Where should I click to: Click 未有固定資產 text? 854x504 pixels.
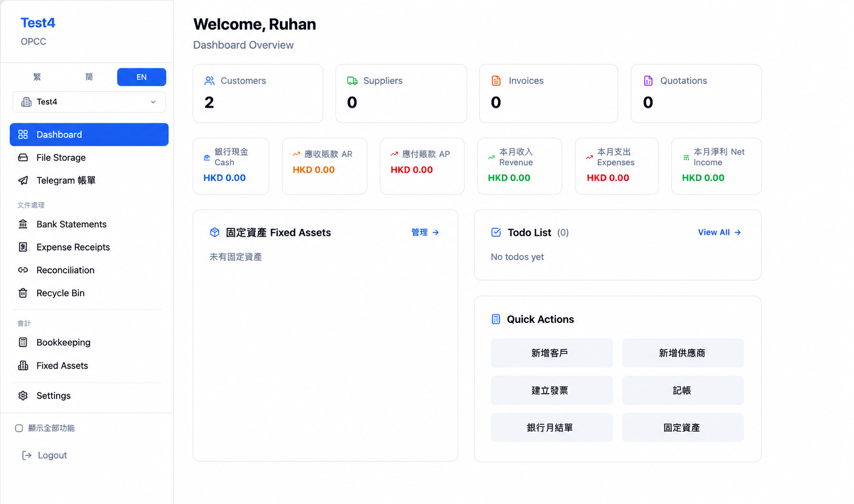pos(235,257)
